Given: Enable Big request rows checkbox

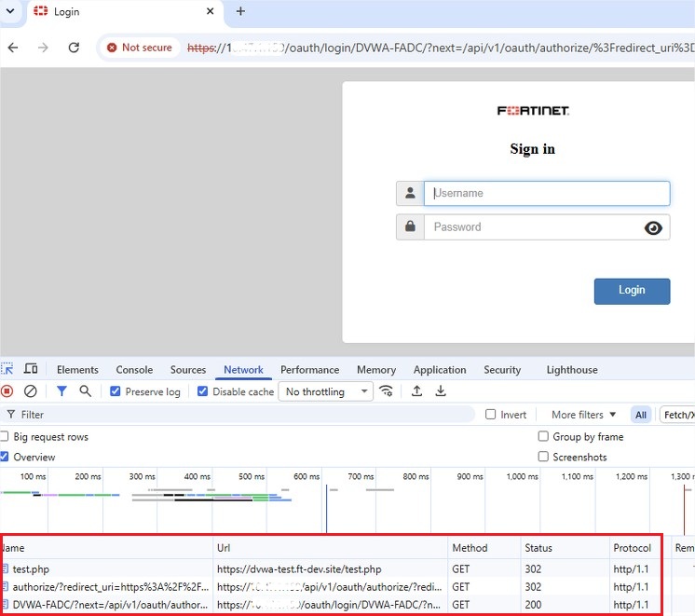Looking at the screenshot, I should [x=5, y=436].
